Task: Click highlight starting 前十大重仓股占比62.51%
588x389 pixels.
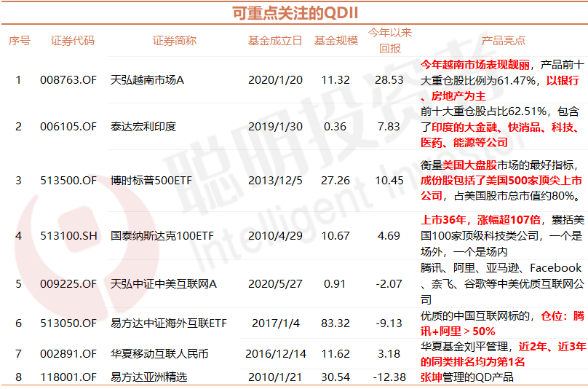Action: (501, 127)
